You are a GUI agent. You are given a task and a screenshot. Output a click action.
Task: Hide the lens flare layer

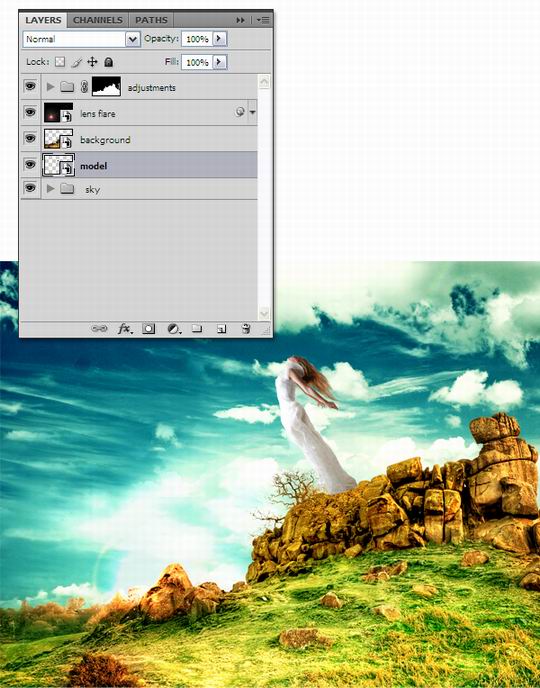pos(30,112)
